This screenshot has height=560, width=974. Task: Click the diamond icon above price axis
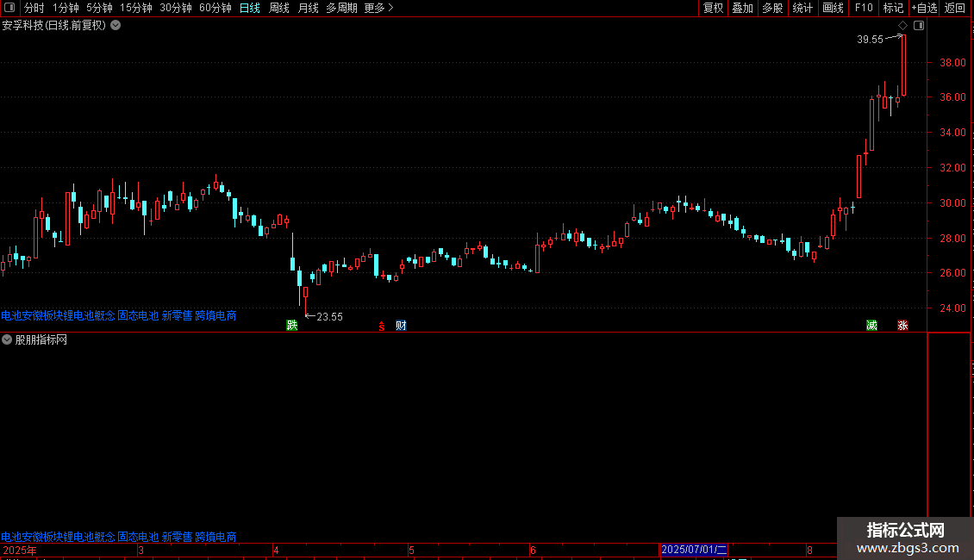coord(903,26)
